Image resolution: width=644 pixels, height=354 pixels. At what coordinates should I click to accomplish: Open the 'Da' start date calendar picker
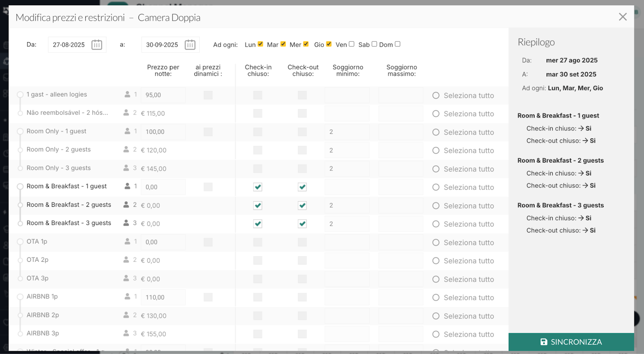tap(97, 45)
